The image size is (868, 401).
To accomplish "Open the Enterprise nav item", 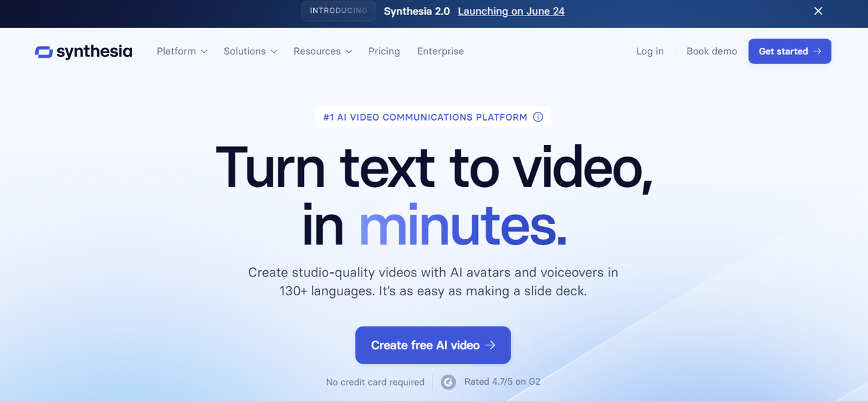I will tap(440, 51).
